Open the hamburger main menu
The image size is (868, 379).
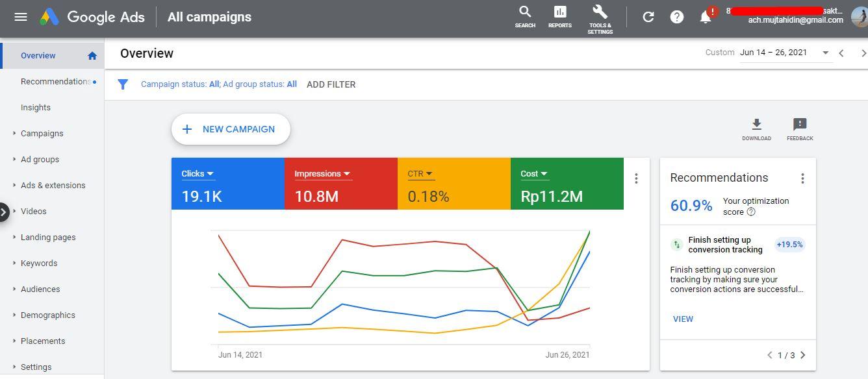(21, 17)
